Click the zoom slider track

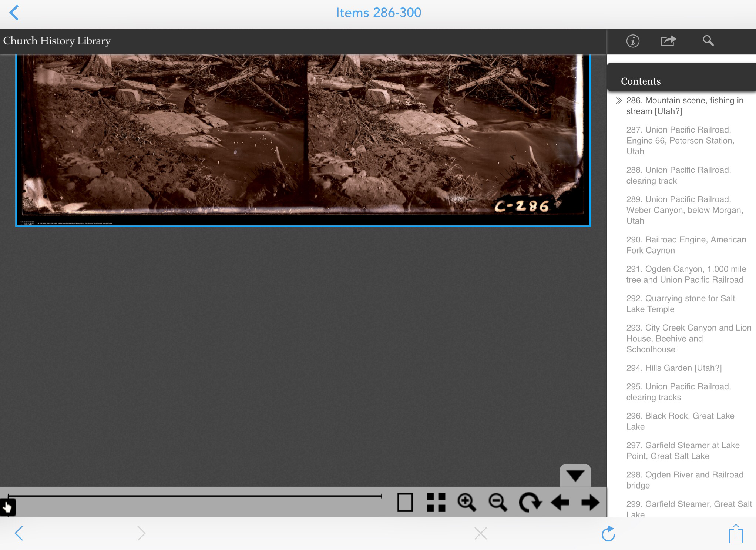(195, 496)
